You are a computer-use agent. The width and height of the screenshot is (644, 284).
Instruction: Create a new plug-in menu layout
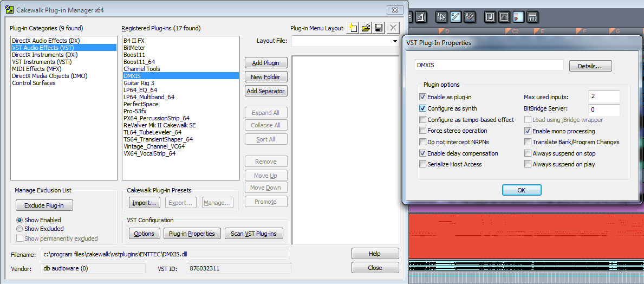[352, 28]
